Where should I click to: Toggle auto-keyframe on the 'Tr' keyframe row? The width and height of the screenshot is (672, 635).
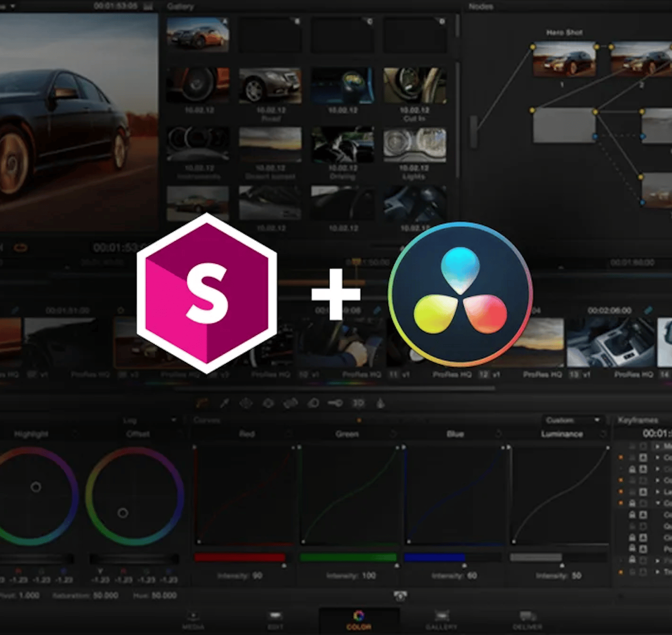(643, 572)
